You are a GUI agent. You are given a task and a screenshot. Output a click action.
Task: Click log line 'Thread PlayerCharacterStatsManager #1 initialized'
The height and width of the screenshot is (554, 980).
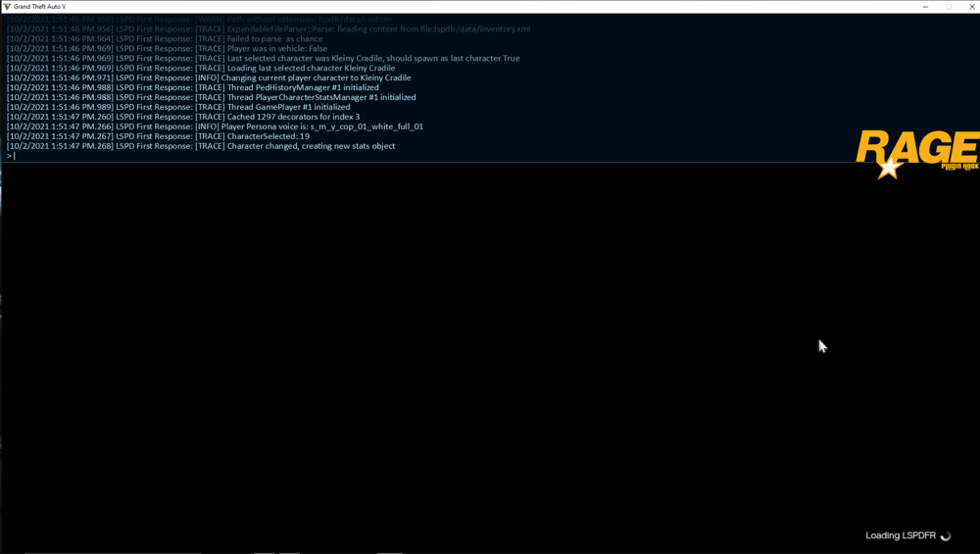click(212, 97)
